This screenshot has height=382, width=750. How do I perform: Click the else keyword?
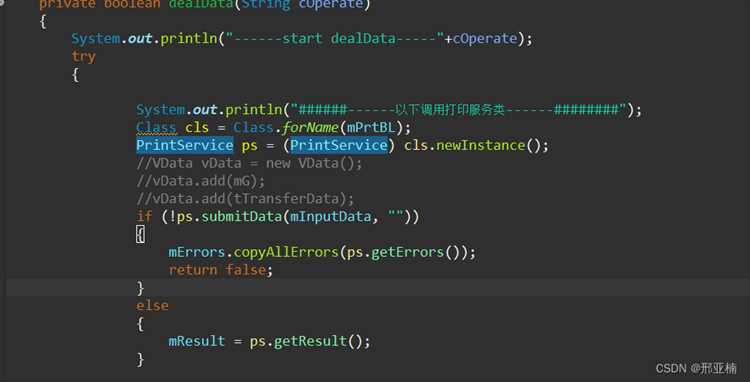click(153, 306)
